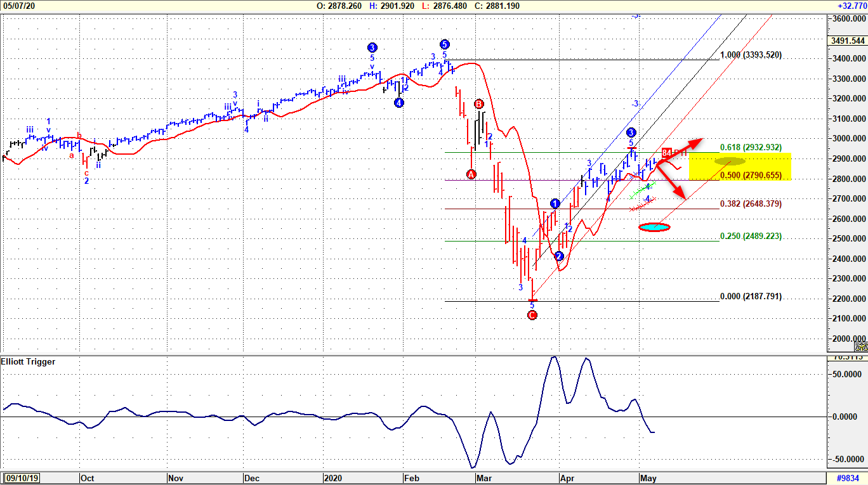Select the red circled A wave label
Image resolution: width=868 pixels, height=485 pixels.
(x=471, y=174)
